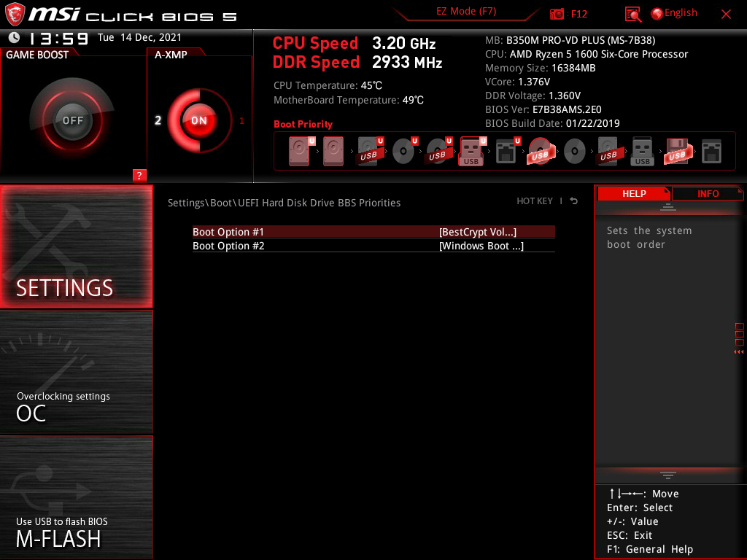Open the BIOS search magnifier icon
The image size is (747, 560).
pyautogui.click(x=632, y=15)
